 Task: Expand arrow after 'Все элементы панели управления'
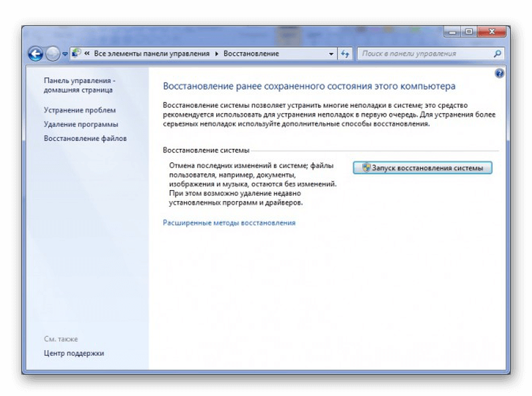217,54
